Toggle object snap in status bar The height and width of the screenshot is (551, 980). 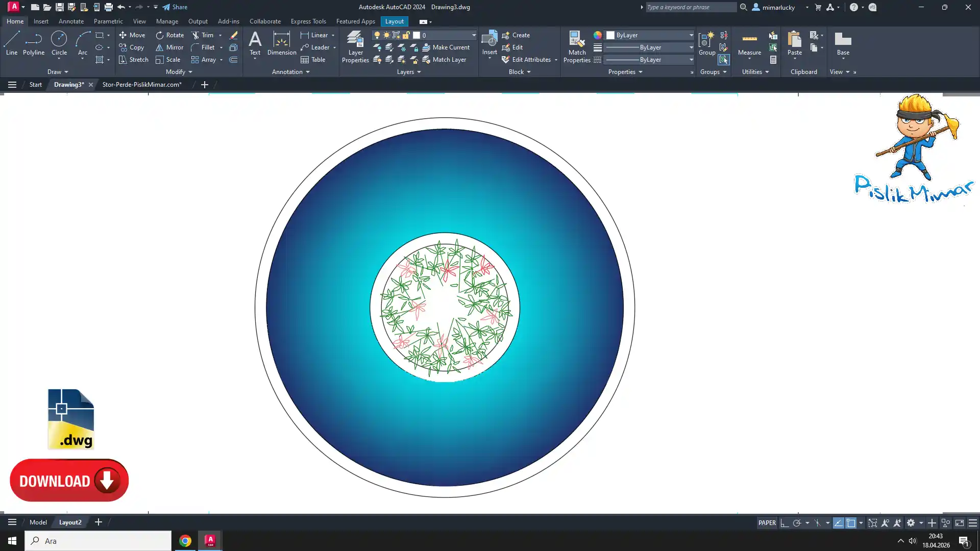click(x=851, y=523)
